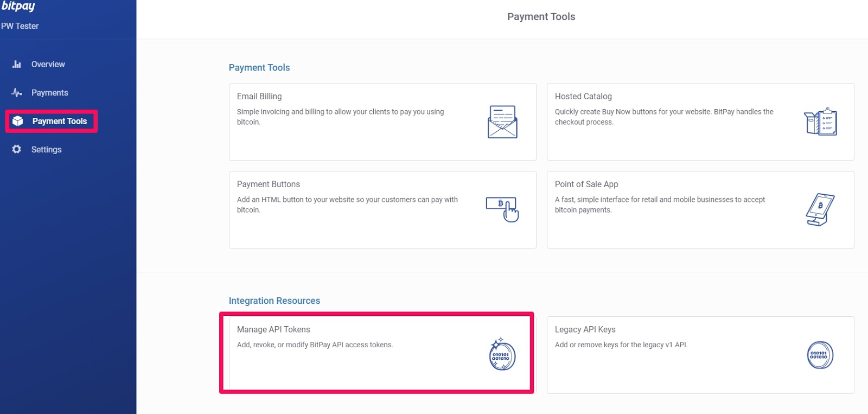The width and height of the screenshot is (868, 414).
Task: Click the 'Add or remove keys' description
Action: [x=621, y=345]
